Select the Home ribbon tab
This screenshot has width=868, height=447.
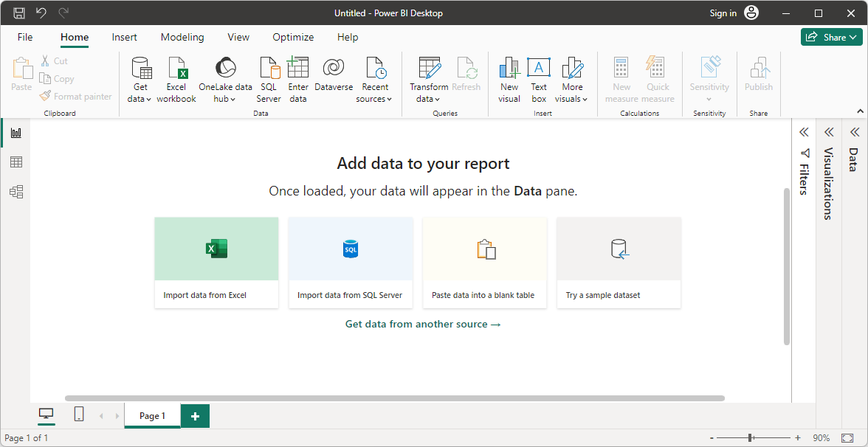click(x=75, y=37)
